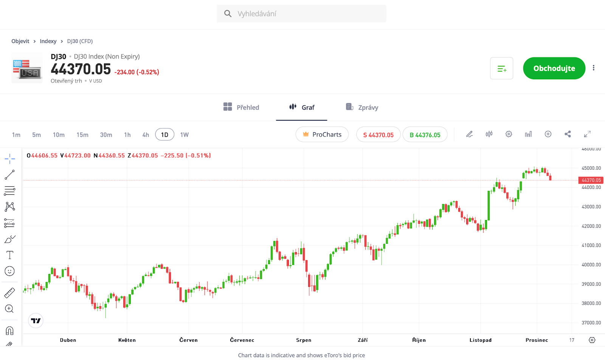
Task: Select the 15m timeframe
Action: (82, 135)
